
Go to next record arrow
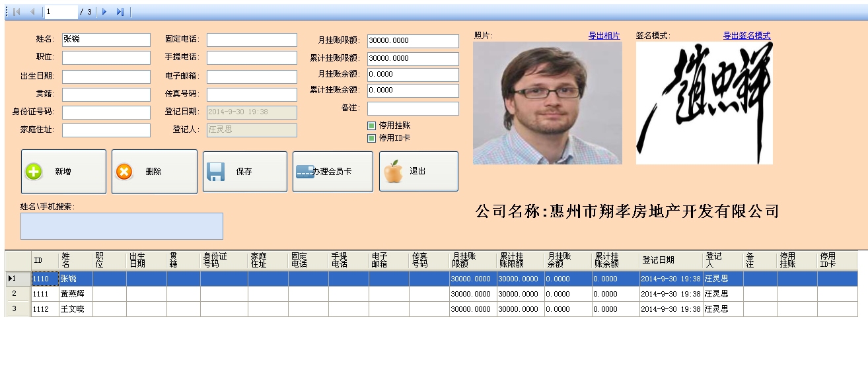[x=104, y=12]
